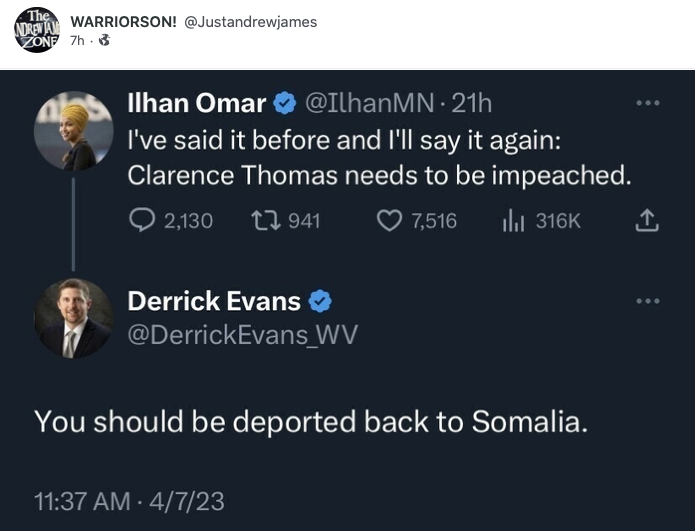Click Ilhan Omar's blue verified badge
Screen dimensions: 695x532
click(x=285, y=103)
